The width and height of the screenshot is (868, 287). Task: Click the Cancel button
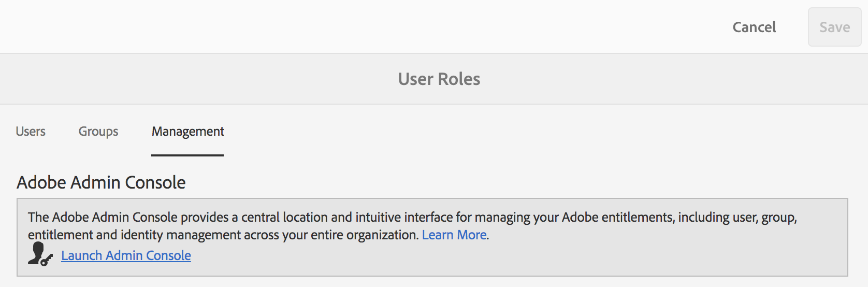[x=754, y=27]
